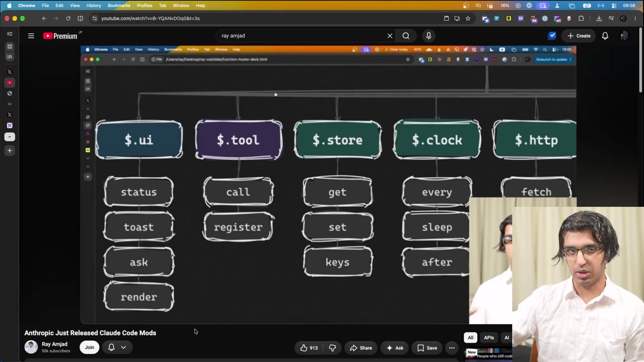Viewport: 644px width, 362px height.
Task: Open more actions three-dot menu under video
Action: point(452,348)
